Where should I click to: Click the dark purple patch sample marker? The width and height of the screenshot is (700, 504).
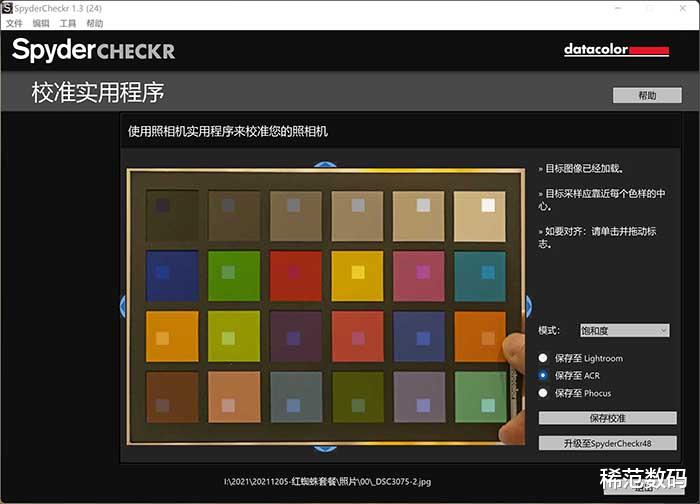coord(293,338)
